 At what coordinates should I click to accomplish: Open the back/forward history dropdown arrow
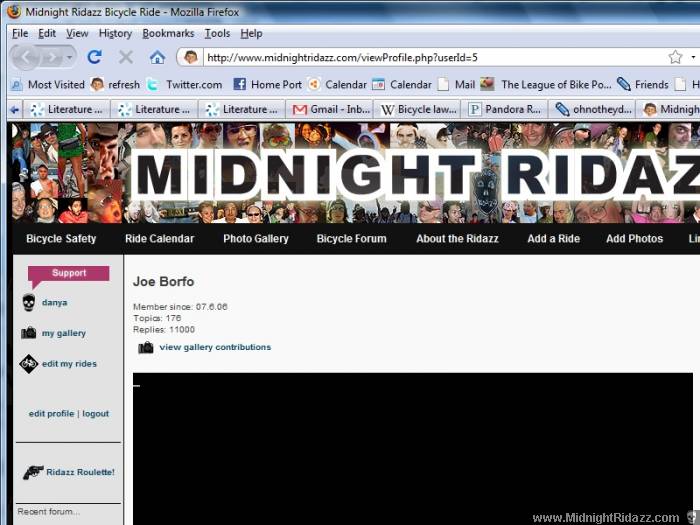[x=69, y=57]
